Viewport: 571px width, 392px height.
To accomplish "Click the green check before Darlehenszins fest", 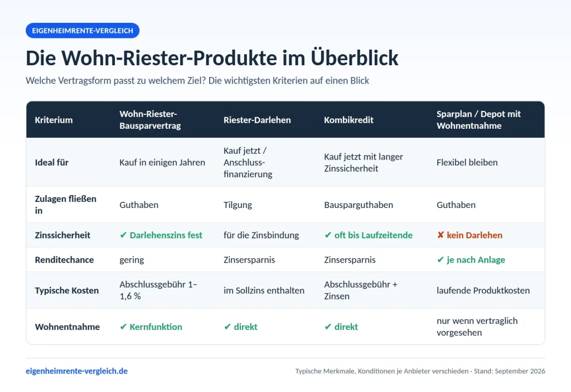I will tap(123, 235).
